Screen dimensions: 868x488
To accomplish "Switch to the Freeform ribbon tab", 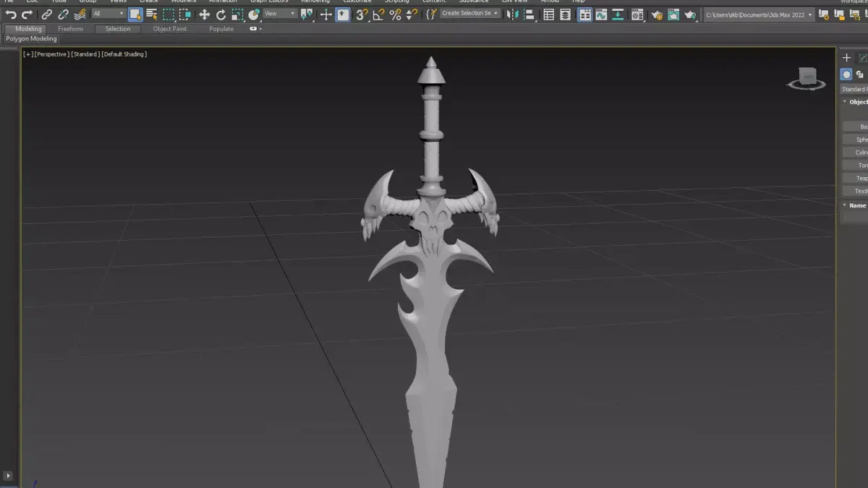I will click(x=71, y=29).
